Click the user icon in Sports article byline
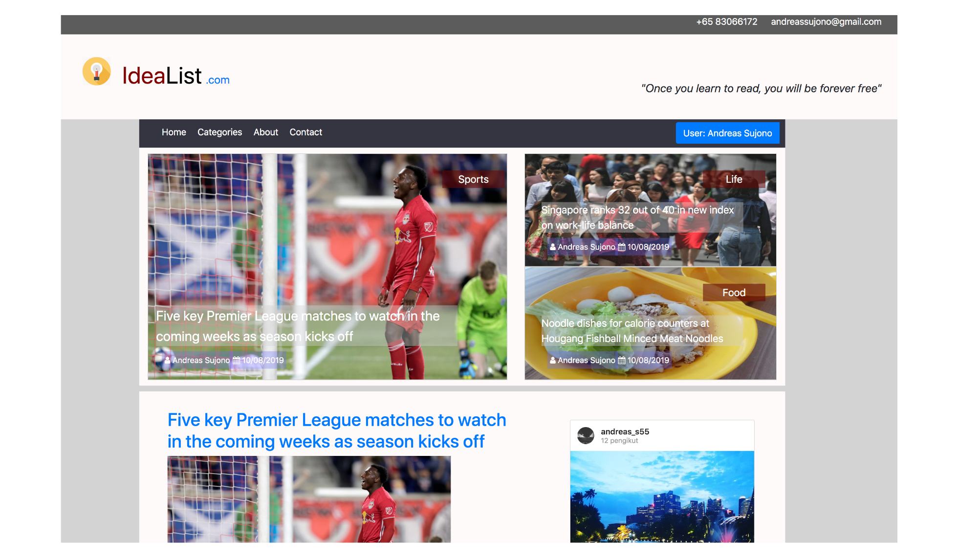Image resolution: width=958 pixels, height=560 pixels. tap(167, 361)
